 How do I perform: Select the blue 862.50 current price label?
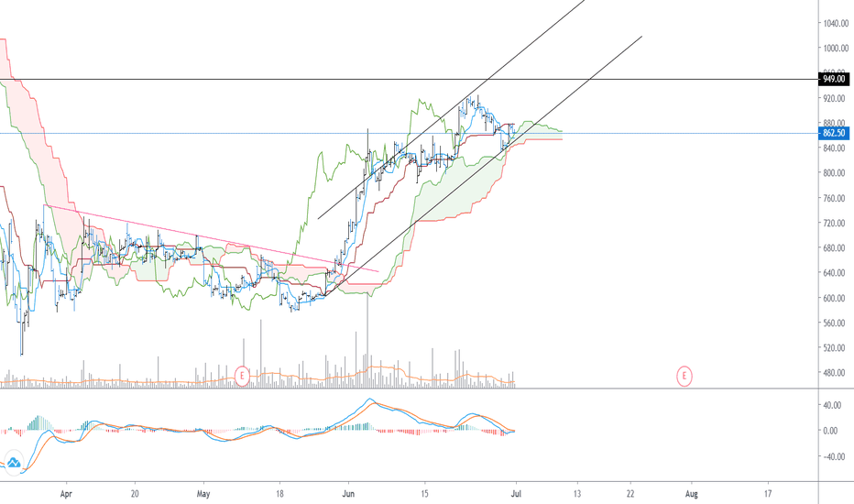point(834,133)
